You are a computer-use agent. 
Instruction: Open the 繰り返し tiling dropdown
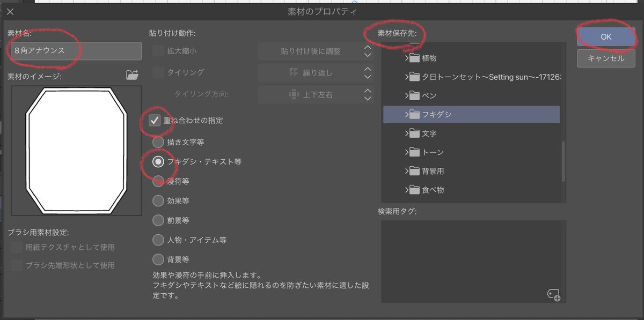coord(316,73)
